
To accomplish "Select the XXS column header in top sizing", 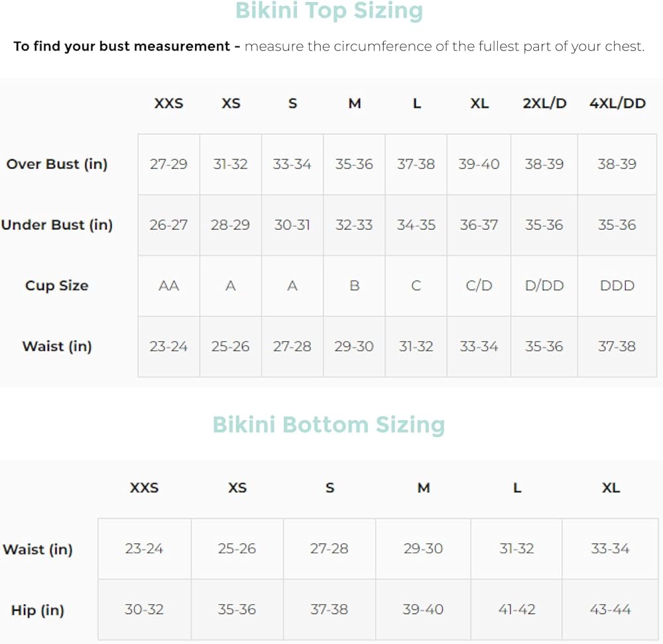I will click(x=168, y=103).
